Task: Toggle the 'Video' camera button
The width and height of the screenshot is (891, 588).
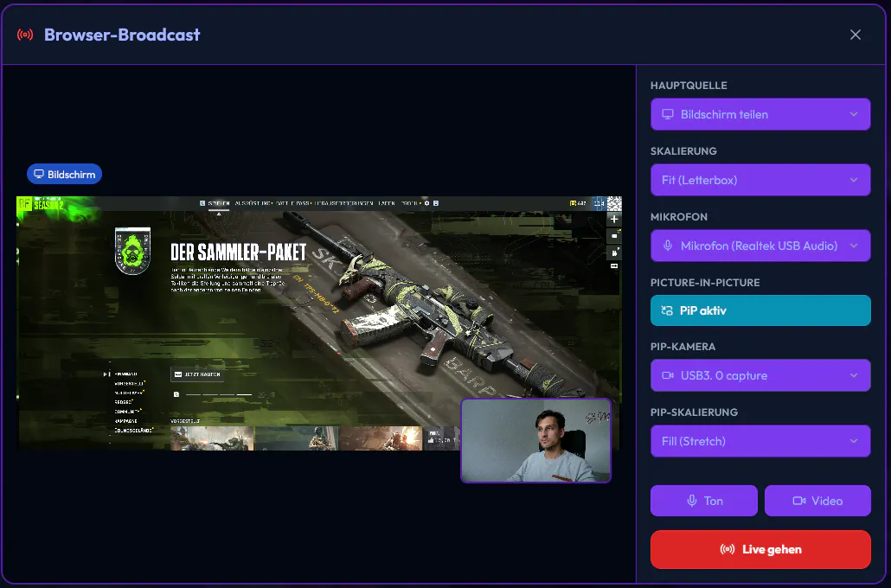Action: click(x=817, y=501)
